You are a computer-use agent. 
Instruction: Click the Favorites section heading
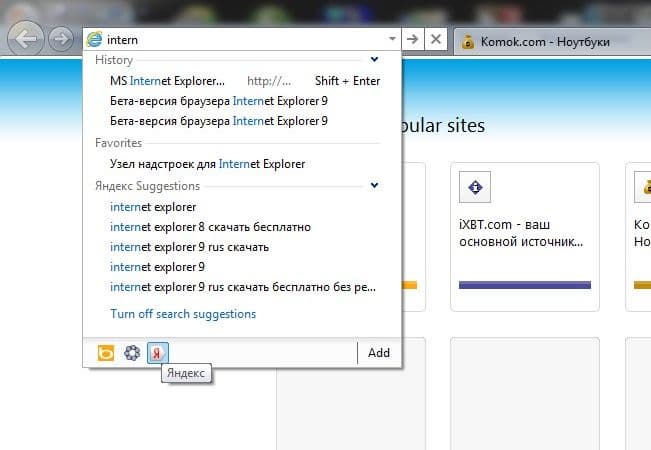click(118, 143)
